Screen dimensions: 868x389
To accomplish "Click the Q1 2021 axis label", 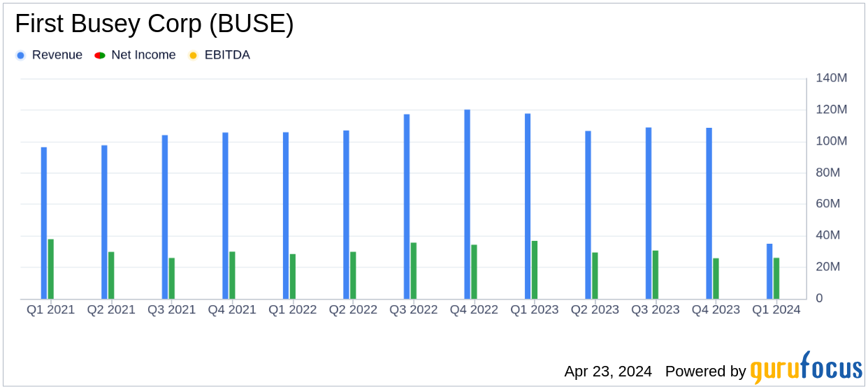I will (50, 309).
